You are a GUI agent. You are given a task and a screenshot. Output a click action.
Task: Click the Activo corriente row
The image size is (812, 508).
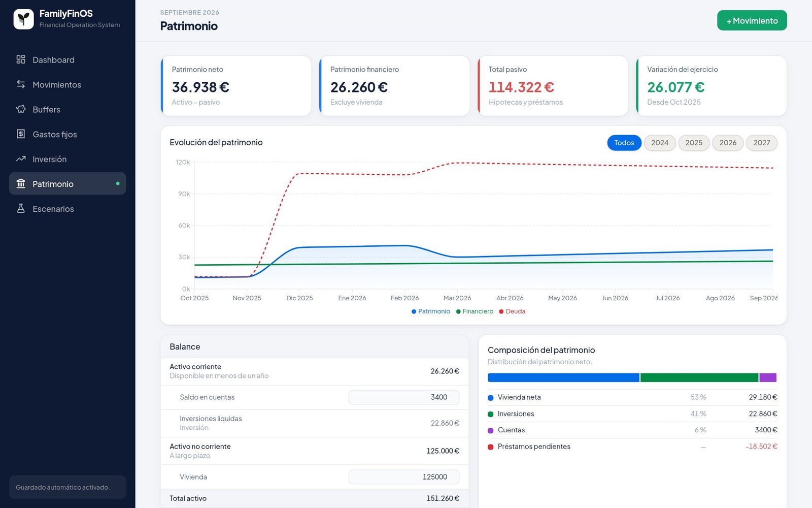315,371
